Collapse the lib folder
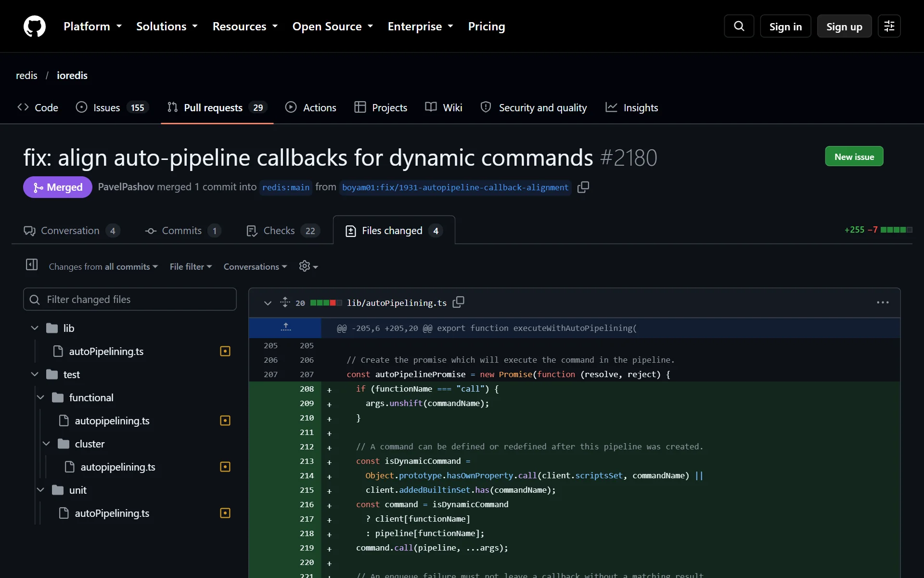Screen dimensions: 924x578 coord(35,328)
